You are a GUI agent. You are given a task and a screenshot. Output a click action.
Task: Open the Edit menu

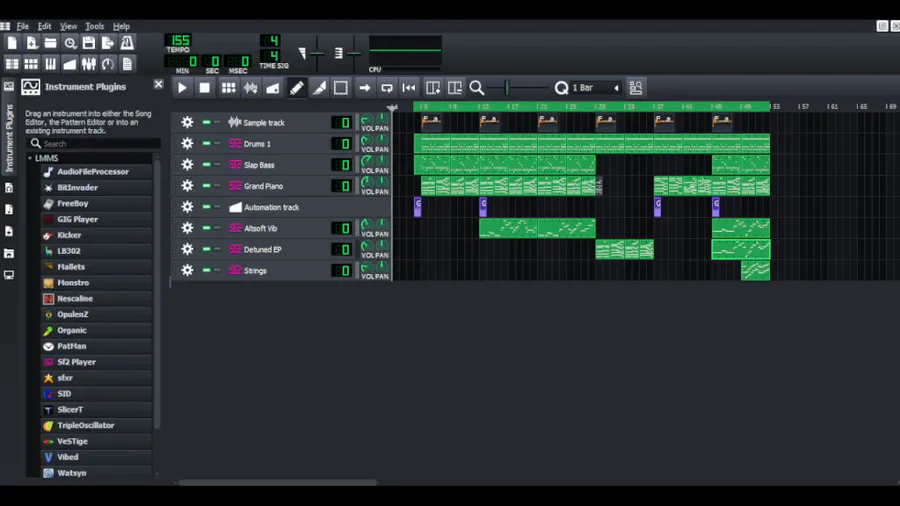[44, 26]
